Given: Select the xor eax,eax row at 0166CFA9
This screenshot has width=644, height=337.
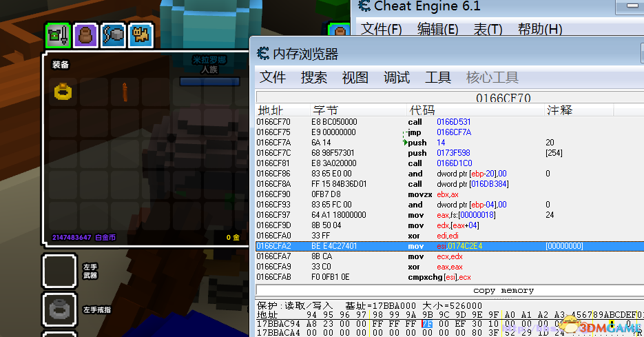Looking at the screenshot, I should [x=450, y=267].
